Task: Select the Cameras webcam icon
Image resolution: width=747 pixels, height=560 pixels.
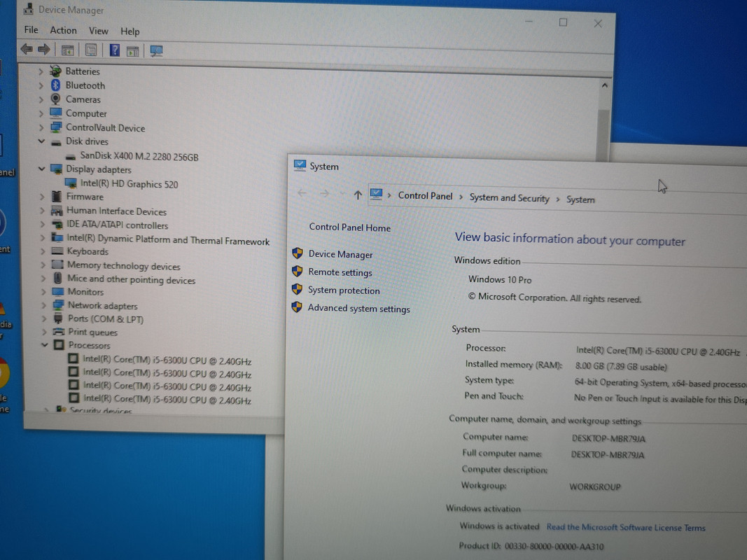Action: (x=56, y=99)
